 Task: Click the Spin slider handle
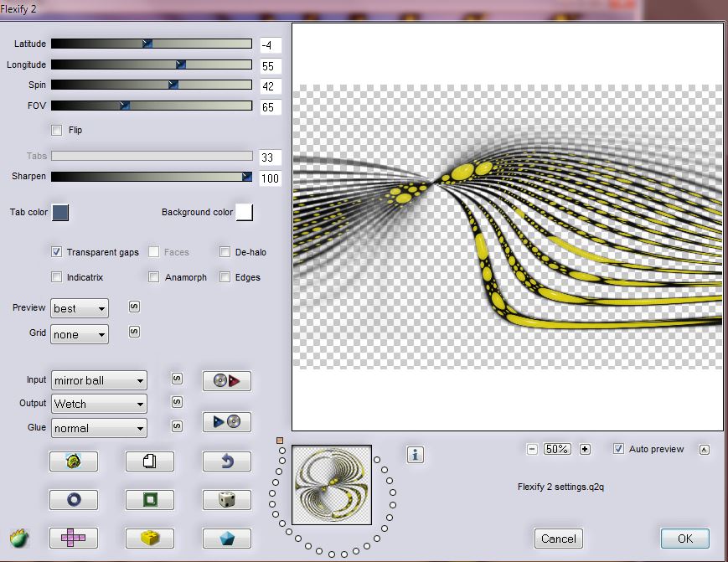(173, 85)
